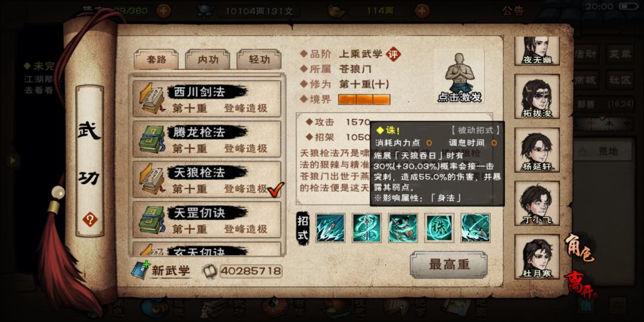This screenshot has width=644, height=322.
Task: Choose 腾龙枪法 from the skill list
Action: coord(206,139)
